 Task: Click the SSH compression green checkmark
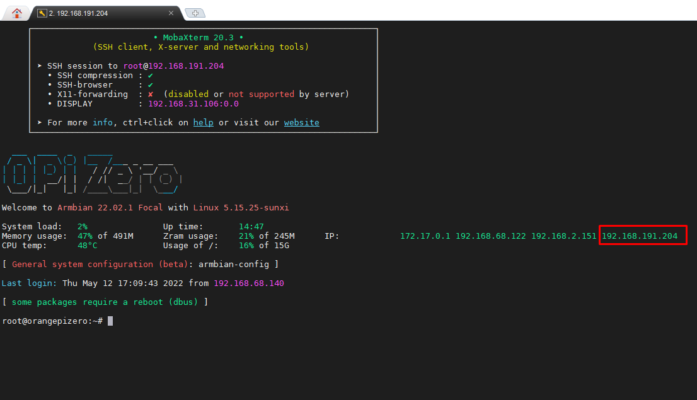[150, 76]
